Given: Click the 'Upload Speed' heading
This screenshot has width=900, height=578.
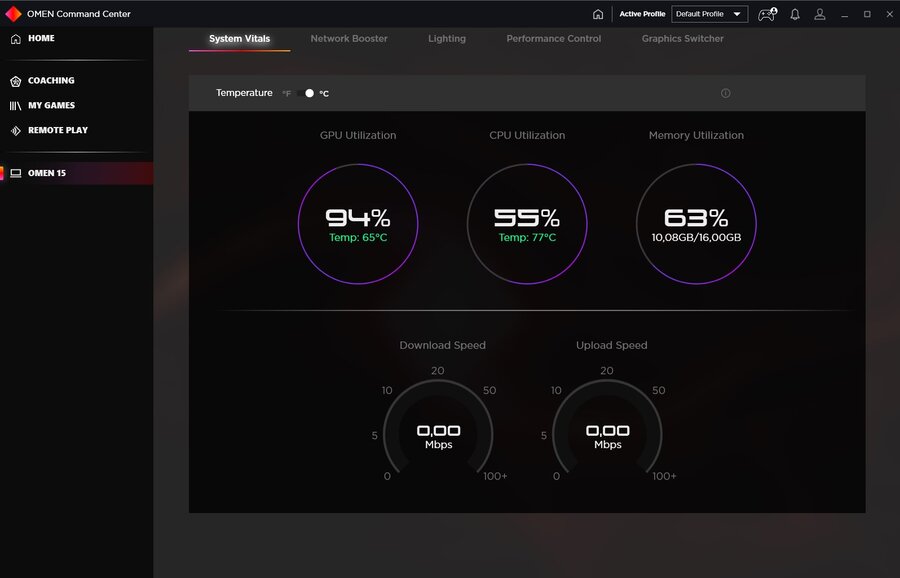Looking at the screenshot, I should tap(612, 346).
